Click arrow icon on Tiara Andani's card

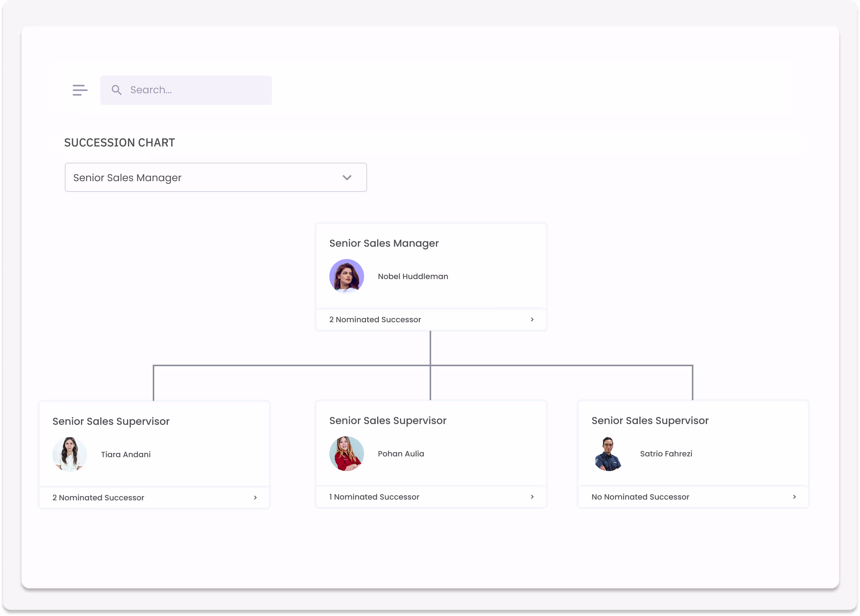(255, 498)
